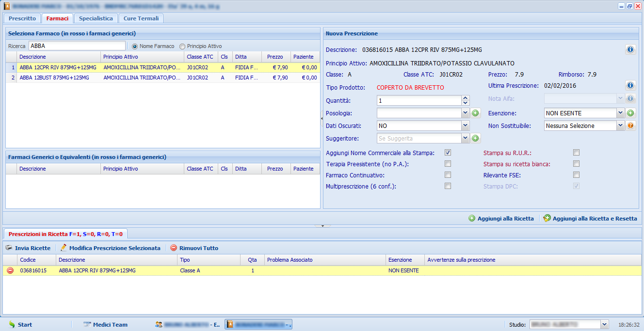Open info icon next to Descrizione
Screen dimensions: 644x331
tap(630, 49)
